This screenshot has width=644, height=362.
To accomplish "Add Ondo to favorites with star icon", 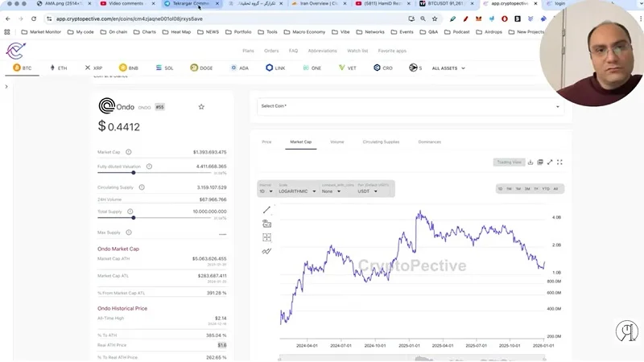I will point(201,106).
